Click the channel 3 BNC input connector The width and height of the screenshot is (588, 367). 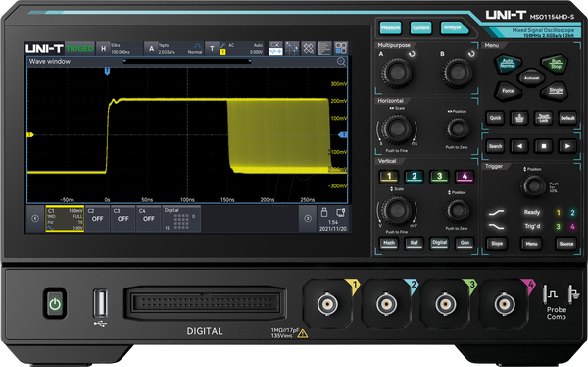[x=445, y=304]
